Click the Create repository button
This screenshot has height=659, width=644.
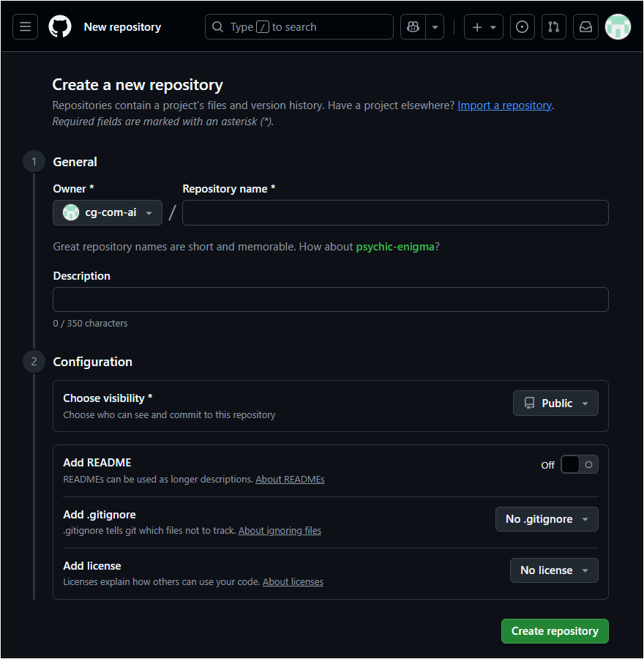click(555, 631)
